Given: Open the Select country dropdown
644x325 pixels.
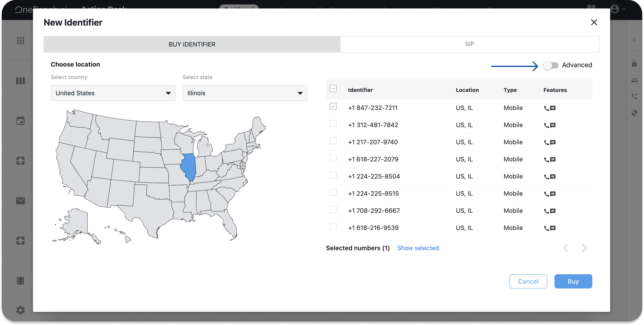Looking at the screenshot, I should pos(113,93).
